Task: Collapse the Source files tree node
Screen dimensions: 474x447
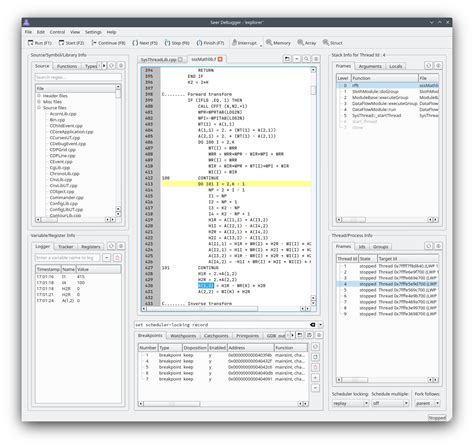Action: 39,108
